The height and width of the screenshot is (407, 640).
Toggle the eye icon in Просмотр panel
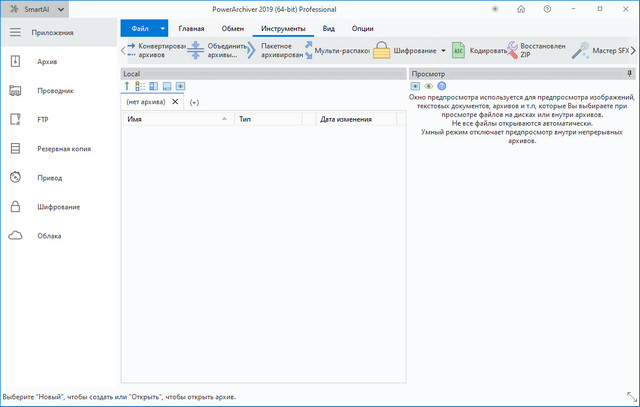pyautogui.click(x=428, y=86)
